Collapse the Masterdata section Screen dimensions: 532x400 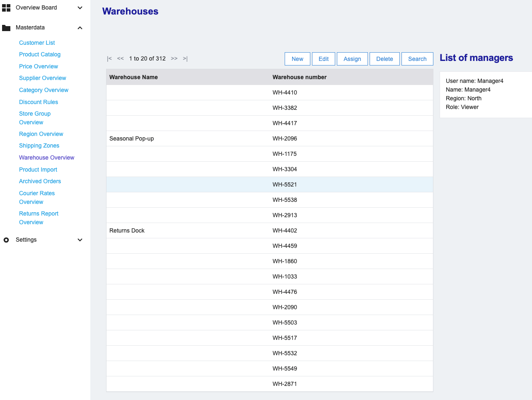[x=80, y=28]
